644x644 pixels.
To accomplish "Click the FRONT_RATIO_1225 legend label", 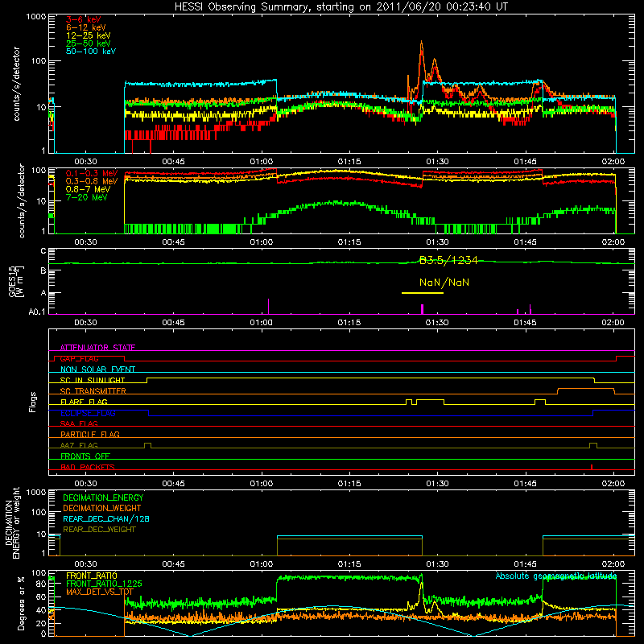I will coord(104,584).
